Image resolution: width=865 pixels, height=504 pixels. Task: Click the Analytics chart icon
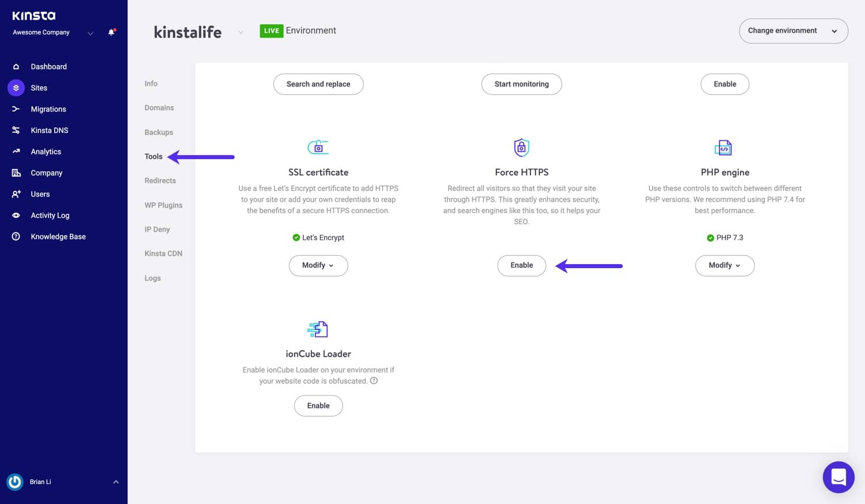(x=16, y=152)
